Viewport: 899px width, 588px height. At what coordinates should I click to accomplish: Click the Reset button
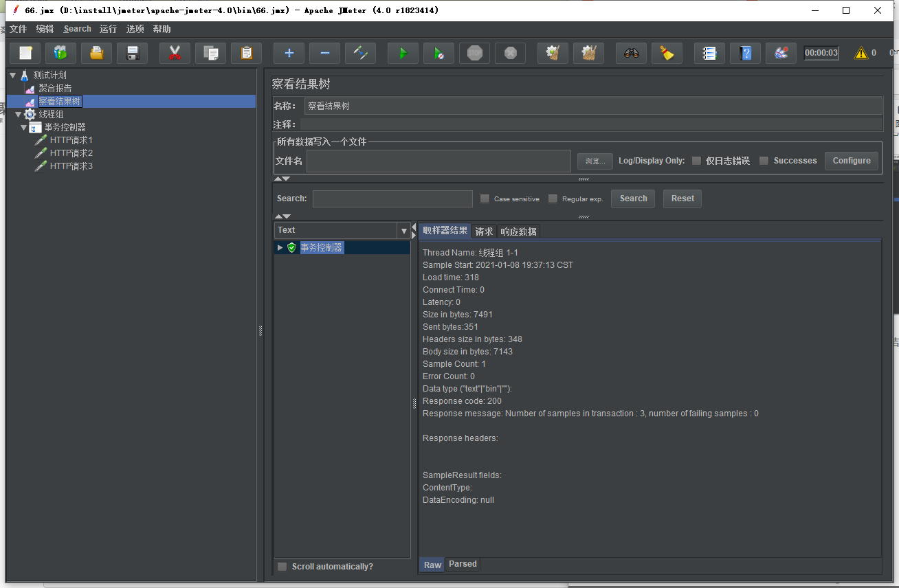(x=682, y=199)
